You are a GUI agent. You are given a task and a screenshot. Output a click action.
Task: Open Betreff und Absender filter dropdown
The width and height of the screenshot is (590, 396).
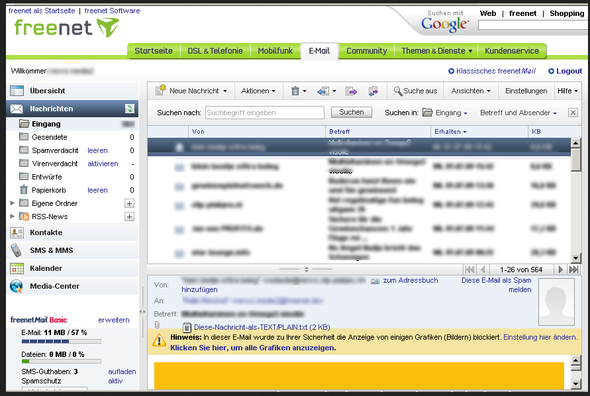coord(518,113)
